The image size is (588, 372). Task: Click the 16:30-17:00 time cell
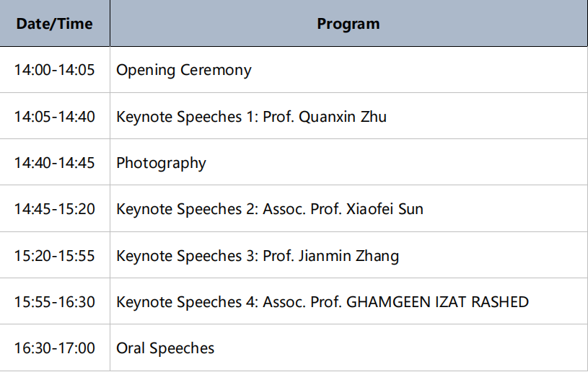[x=54, y=348]
